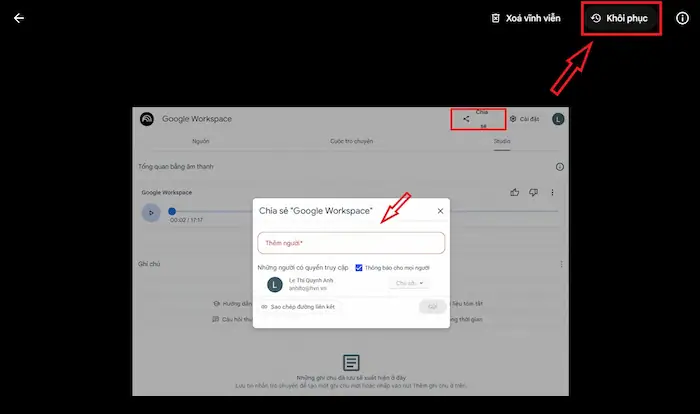Screen dimensions: 700x414
Task: Click the thumbs down icon
Action: [534, 192]
